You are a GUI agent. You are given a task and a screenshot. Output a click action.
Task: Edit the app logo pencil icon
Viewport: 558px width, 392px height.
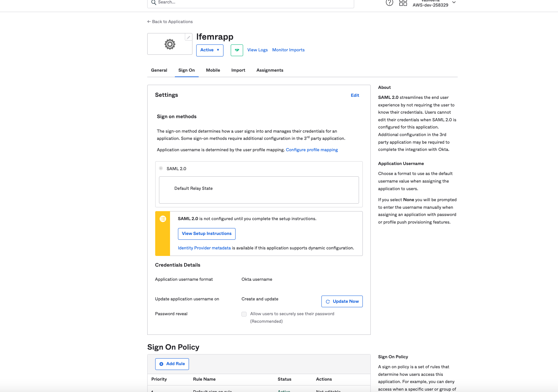tap(189, 37)
